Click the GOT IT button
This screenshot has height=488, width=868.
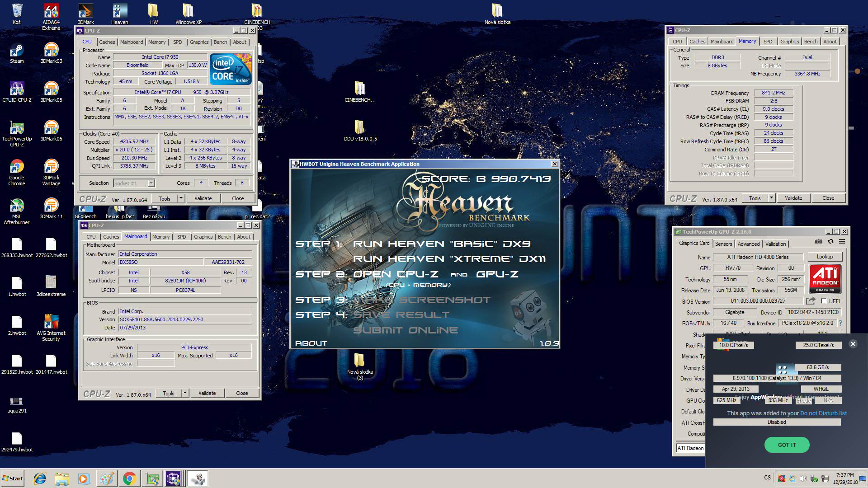coord(787,445)
